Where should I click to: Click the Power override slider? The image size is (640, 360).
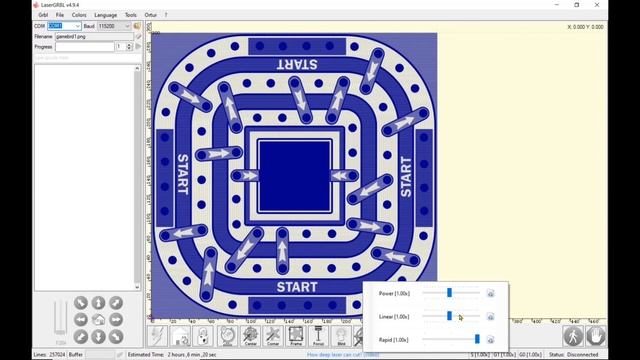tap(451, 293)
